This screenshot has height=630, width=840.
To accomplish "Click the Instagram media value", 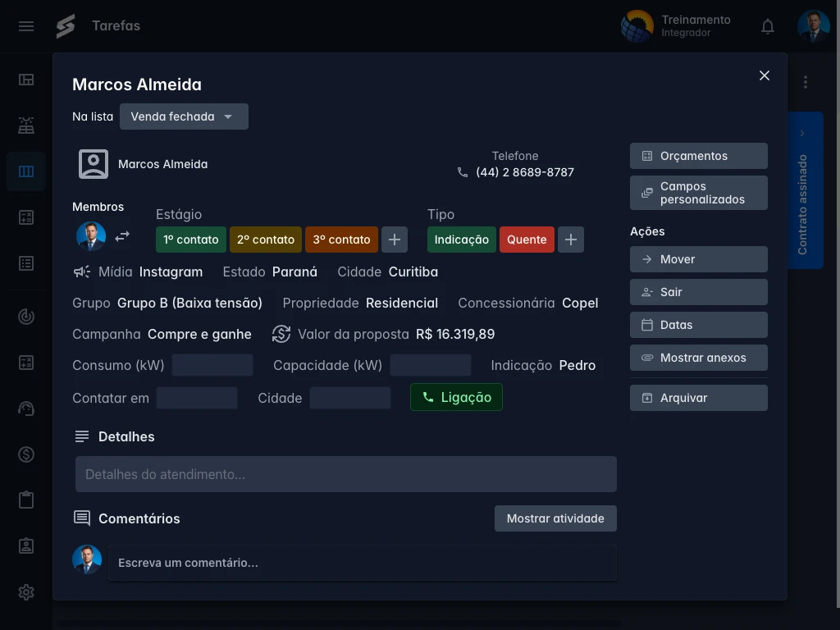I will click(x=171, y=272).
